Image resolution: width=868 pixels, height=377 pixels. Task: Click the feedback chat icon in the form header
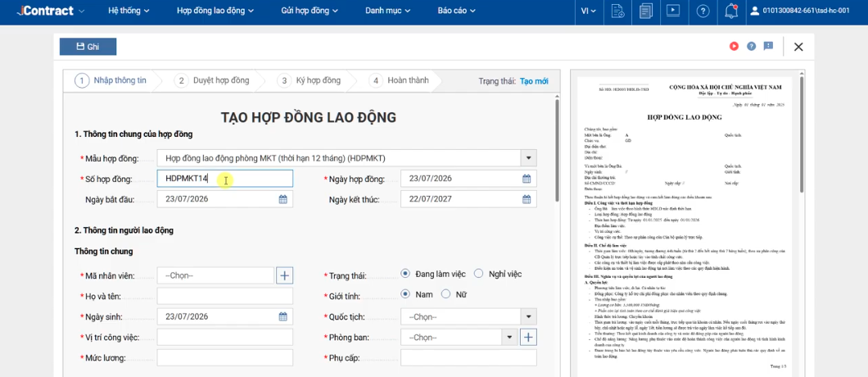[x=768, y=46]
